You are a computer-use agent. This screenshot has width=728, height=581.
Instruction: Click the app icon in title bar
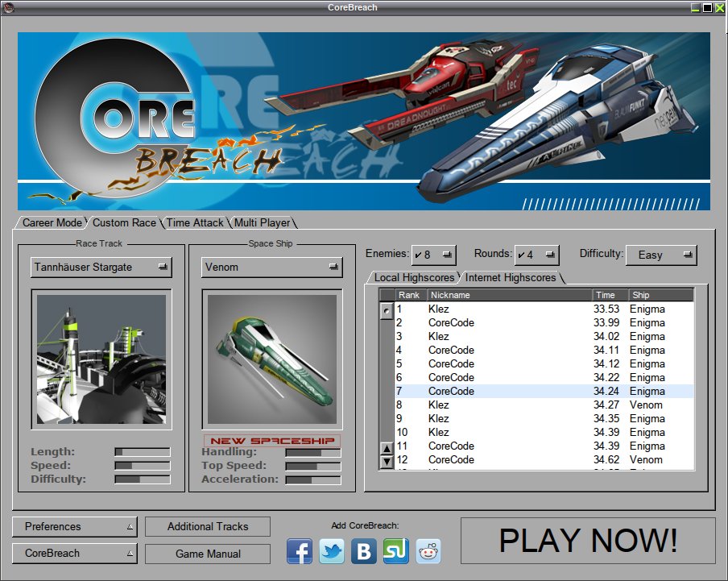(9, 7)
